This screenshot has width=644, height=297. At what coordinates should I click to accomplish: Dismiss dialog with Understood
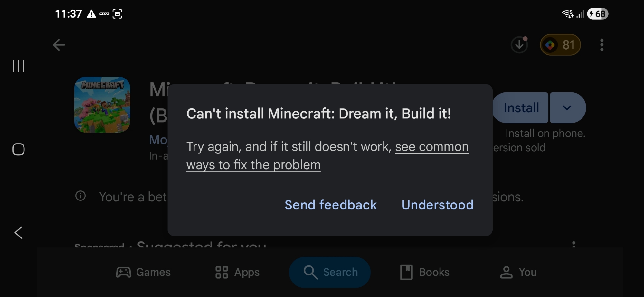438,205
